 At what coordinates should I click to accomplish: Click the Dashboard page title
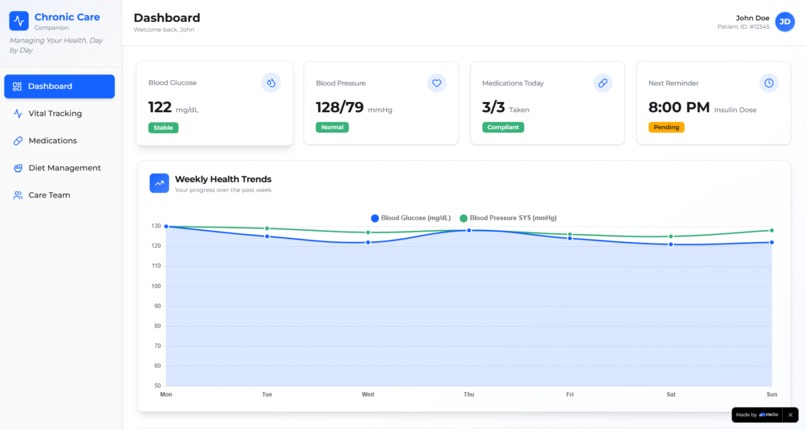(167, 17)
